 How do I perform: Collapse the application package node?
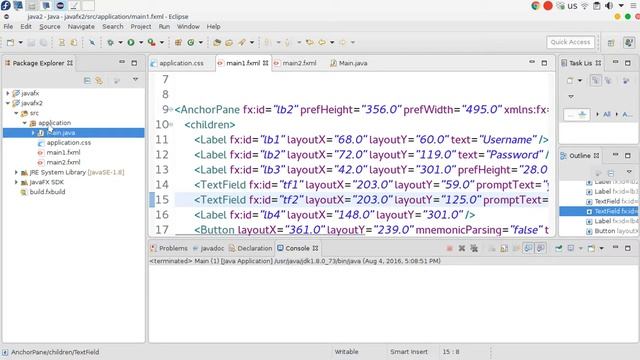pyautogui.click(x=25, y=123)
